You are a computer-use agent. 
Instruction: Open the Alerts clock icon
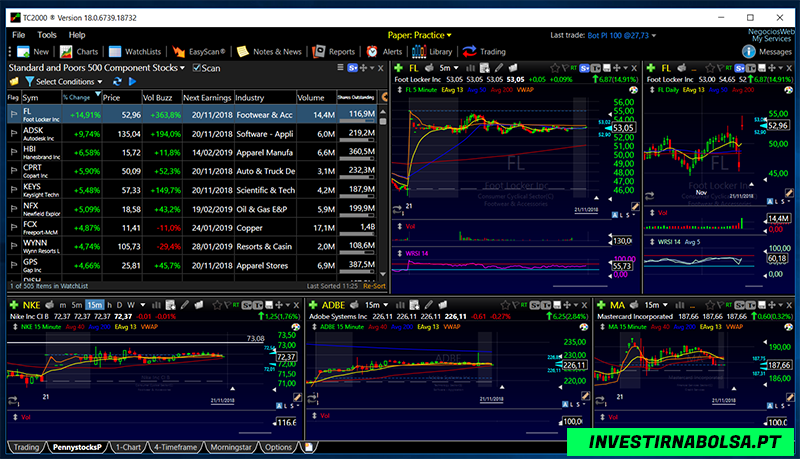click(x=372, y=52)
